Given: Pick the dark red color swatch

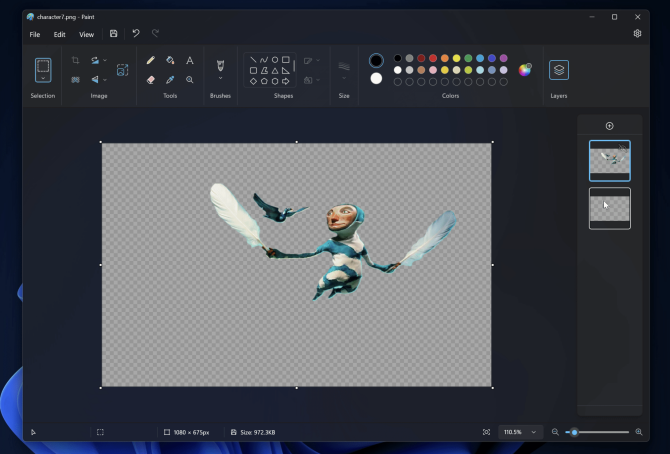Looking at the screenshot, I should (x=421, y=58).
